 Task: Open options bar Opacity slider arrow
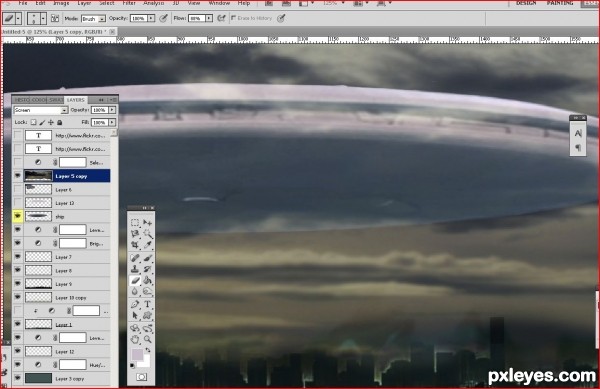[151, 18]
